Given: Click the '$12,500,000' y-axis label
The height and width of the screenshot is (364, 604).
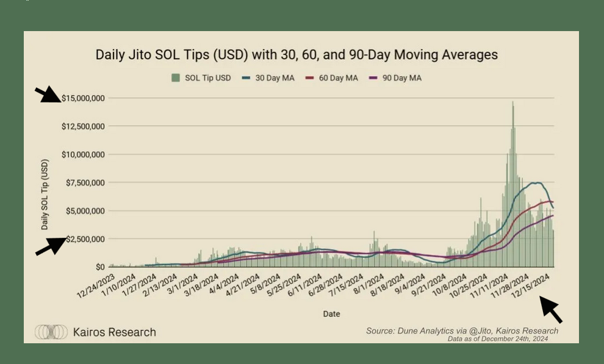Looking at the screenshot, I should pyautogui.click(x=83, y=126).
